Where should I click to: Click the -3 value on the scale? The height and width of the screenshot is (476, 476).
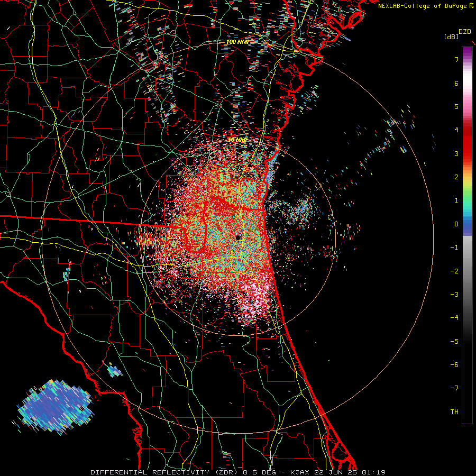point(454,294)
